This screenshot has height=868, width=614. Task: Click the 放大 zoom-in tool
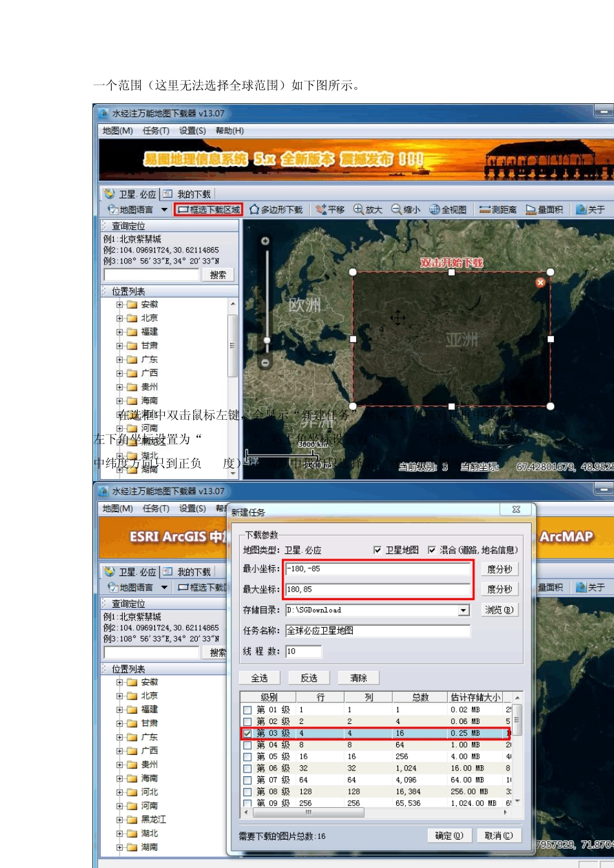tap(368, 210)
